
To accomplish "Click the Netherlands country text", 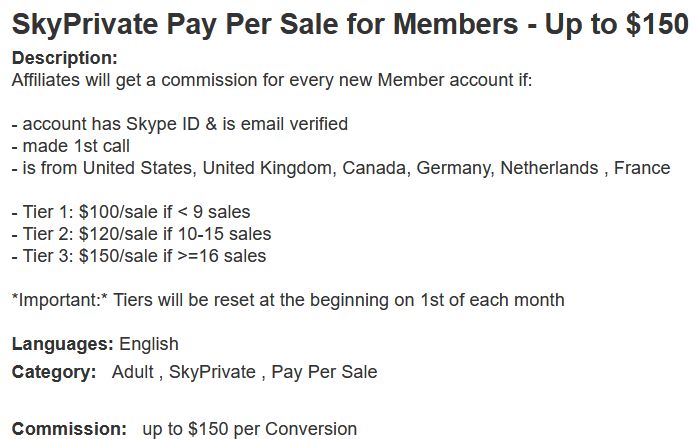I will (549, 168).
